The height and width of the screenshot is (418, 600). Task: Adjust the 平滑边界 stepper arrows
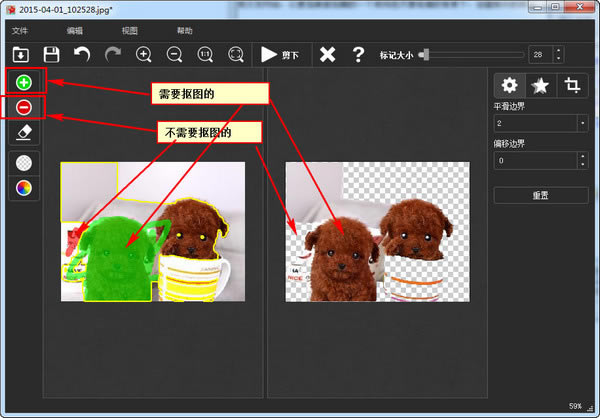582,123
